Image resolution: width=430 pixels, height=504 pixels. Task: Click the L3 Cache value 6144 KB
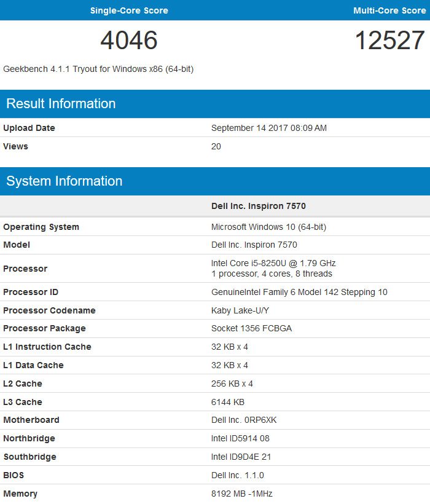coord(228,402)
